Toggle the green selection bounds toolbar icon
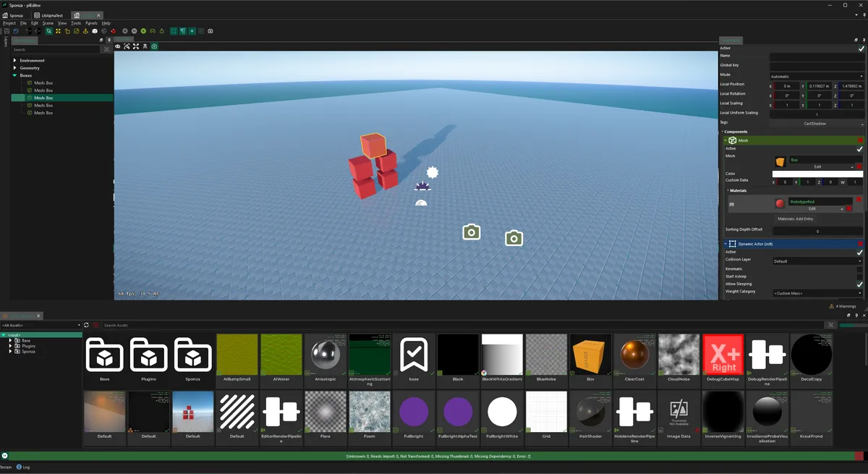This screenshot has height=474, width=868. [174, 31]
